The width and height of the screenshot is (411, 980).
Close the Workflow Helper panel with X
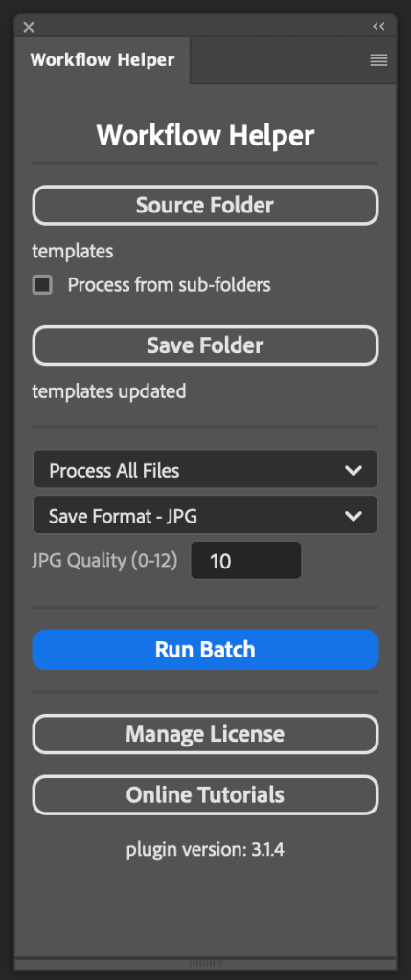pyautogui.click(x=28, y=27)
